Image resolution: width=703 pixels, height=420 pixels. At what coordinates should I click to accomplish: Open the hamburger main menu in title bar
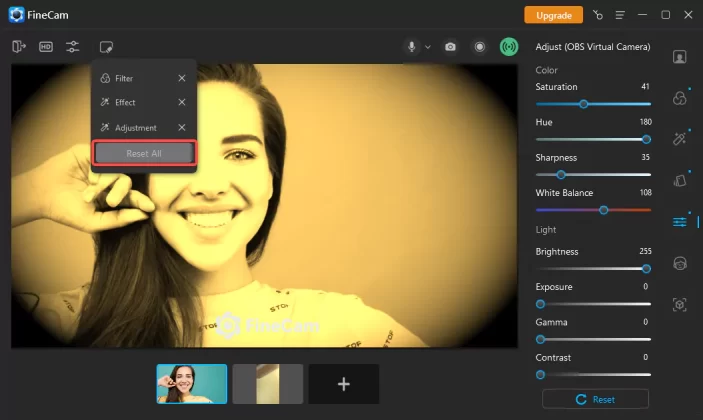[620, 15]
